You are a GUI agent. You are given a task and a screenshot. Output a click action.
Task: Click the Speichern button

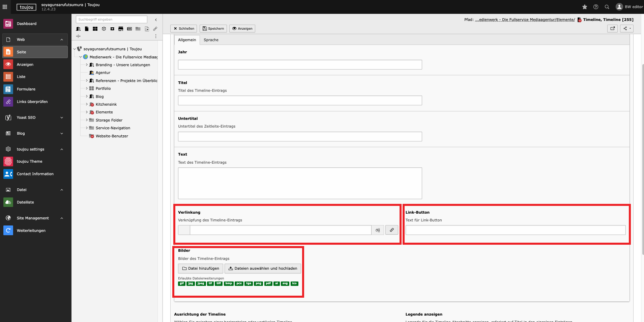click(213, 29)
